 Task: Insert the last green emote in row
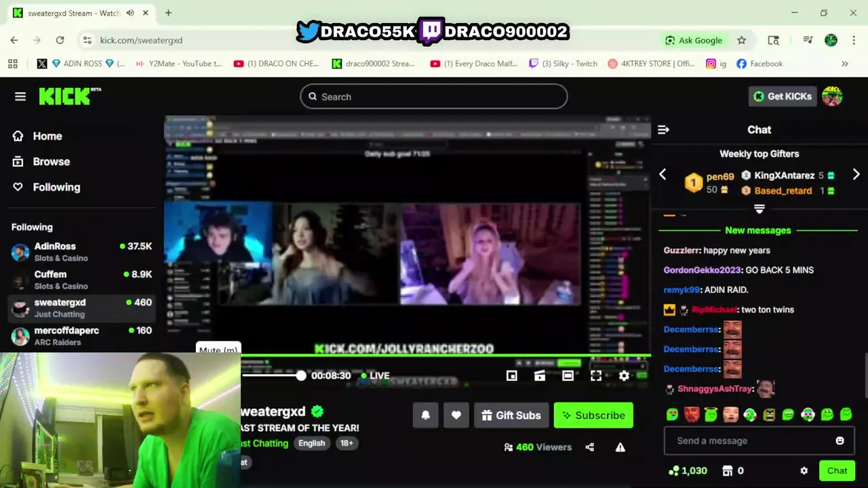click(x=846, y=413)
